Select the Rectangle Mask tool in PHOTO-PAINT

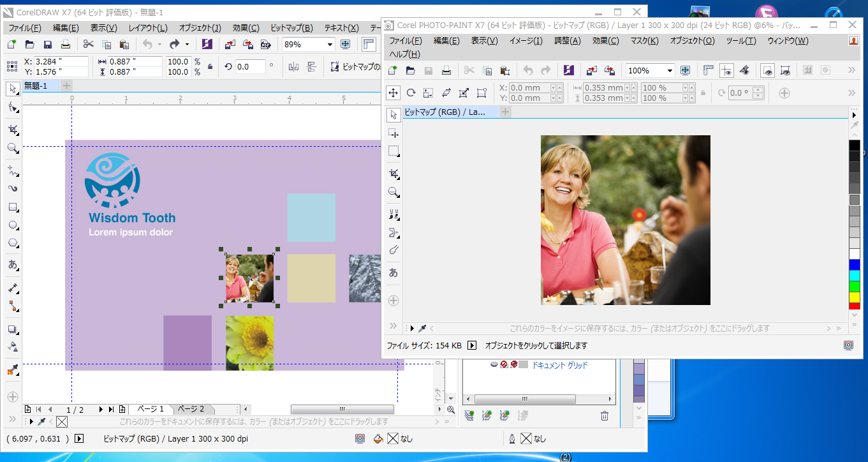coord(394,151)
